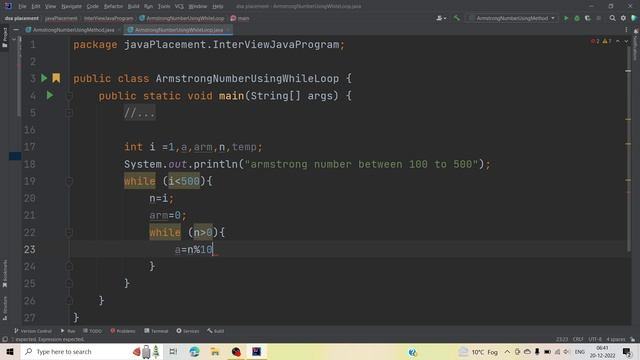
Task: Click the Debug bug icon in toolbar
Action: [x=577, y=18]
